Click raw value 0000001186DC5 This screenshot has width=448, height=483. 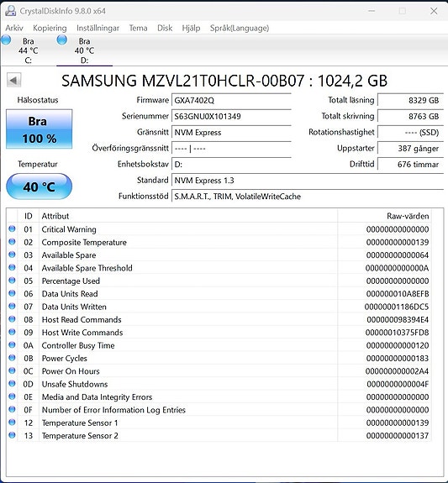coord(397,307)
